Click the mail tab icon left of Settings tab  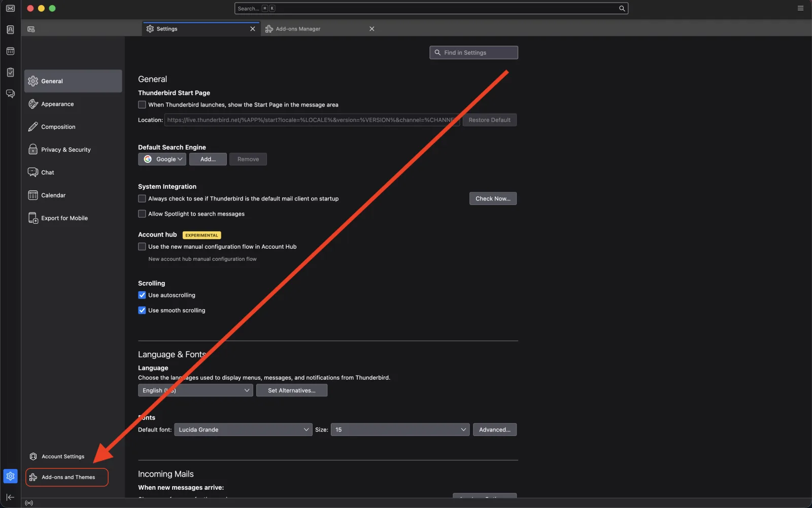[x=31, y=29]
